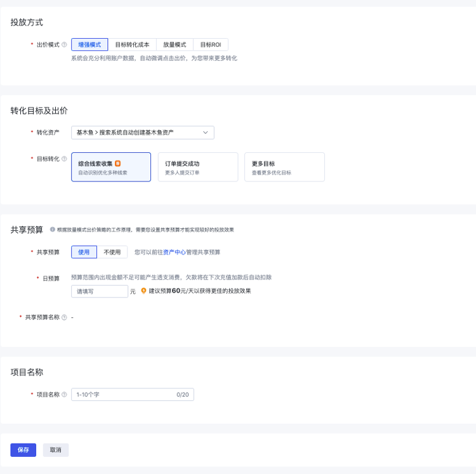Viewport: 476px width, 474px height.
Task: Click help icon next to 出价模式
Action: click(x=64, y=45)
